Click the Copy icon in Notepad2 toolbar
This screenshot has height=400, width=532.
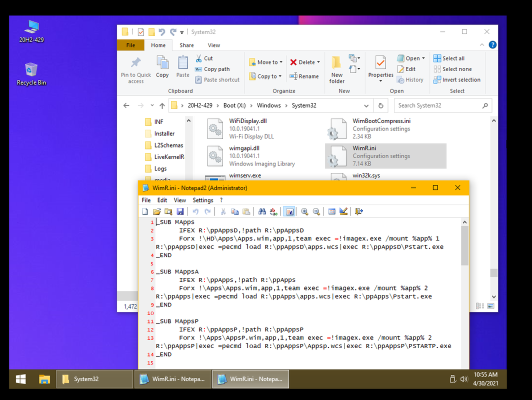click(235, 211)
